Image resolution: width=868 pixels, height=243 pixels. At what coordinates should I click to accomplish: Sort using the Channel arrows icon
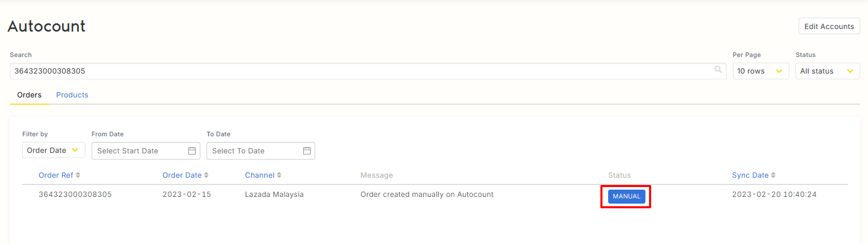(279, 175)
